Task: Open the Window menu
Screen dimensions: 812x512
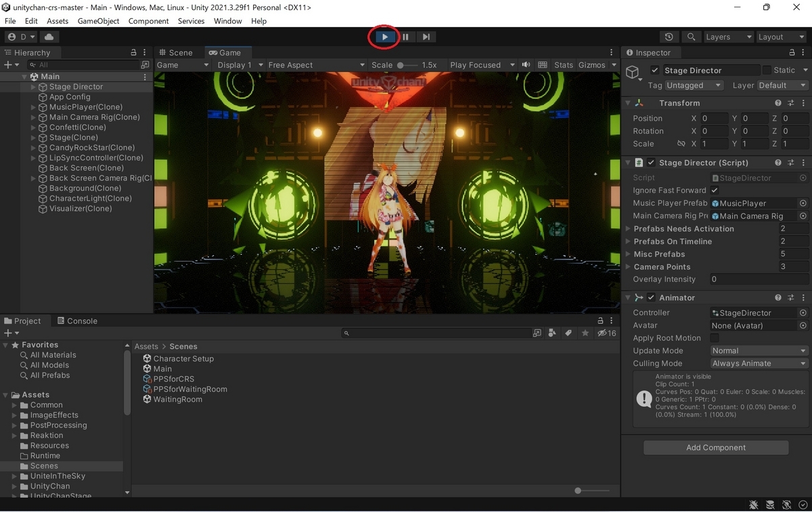Action: tap(228, 21)
